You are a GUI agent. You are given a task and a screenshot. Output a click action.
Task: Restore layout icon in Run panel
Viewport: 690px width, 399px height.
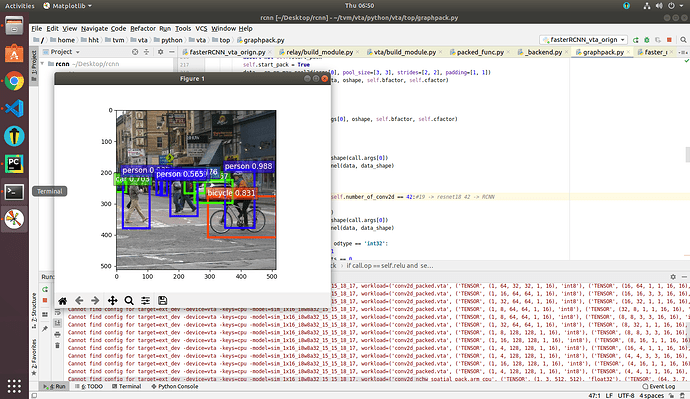click(x=45, y=315)
